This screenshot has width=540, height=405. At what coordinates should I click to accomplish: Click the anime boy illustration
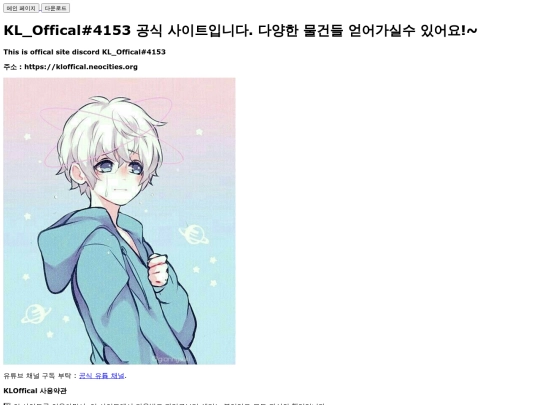coord(120,221)
